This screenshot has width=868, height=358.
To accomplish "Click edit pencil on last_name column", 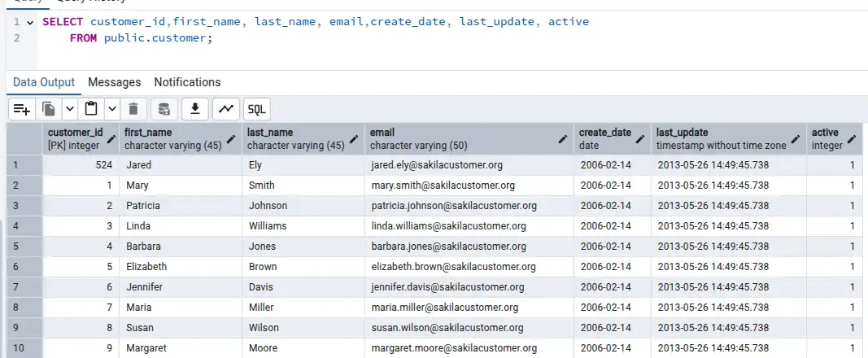I will (355, 139).
